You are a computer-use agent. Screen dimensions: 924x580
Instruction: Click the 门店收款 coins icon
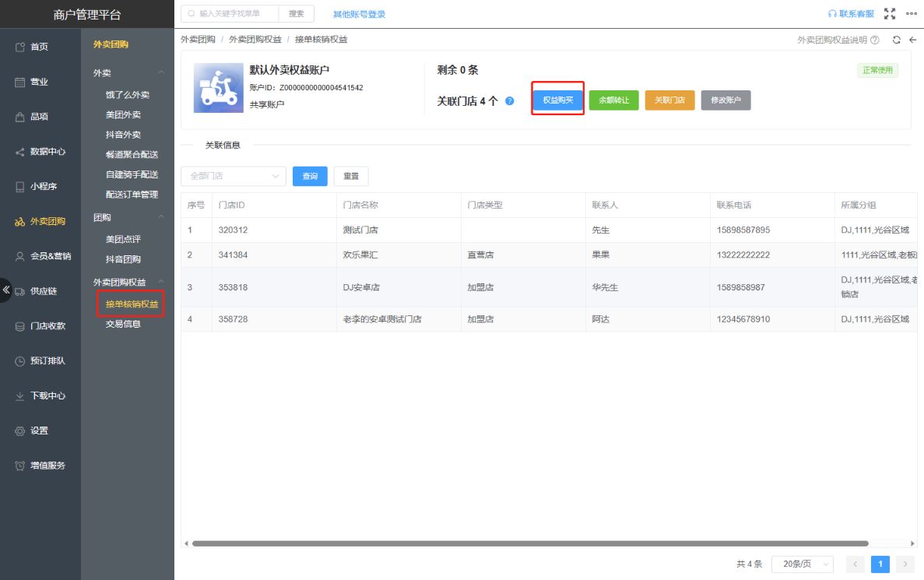click(x=19, y=326)
